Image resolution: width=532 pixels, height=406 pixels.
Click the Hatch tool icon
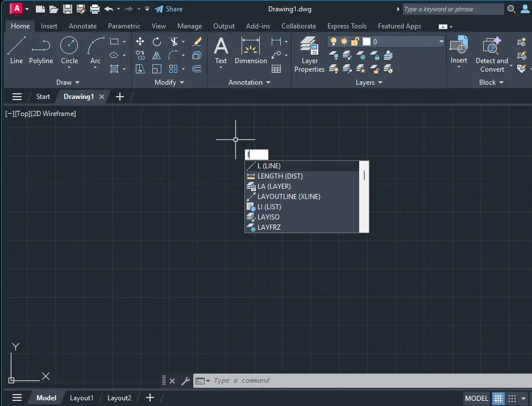[x=114, y=69]
